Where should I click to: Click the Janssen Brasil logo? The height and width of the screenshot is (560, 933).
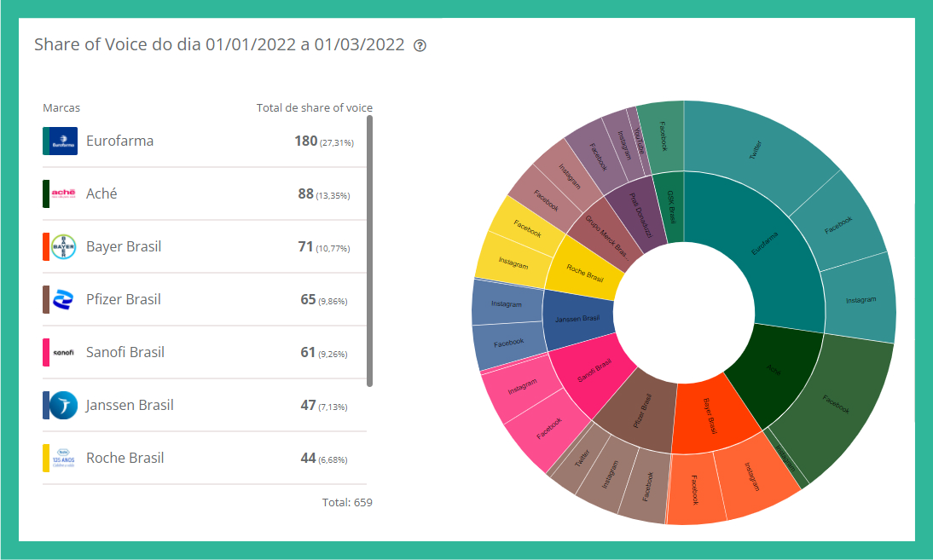64,406
